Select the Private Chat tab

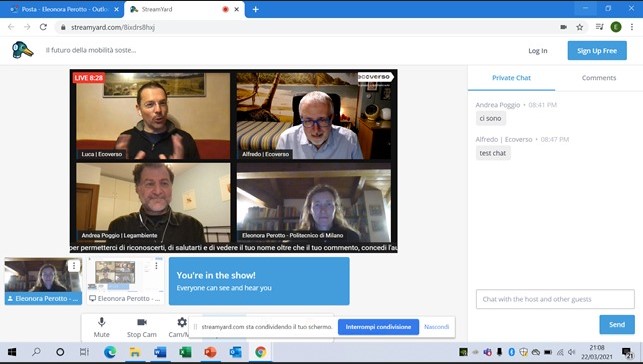(511, 78)
